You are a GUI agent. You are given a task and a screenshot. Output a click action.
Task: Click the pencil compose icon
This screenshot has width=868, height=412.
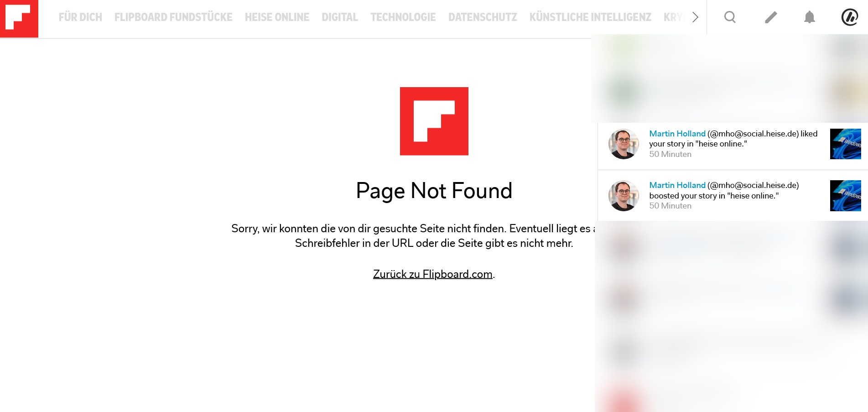tap(770, 17)
